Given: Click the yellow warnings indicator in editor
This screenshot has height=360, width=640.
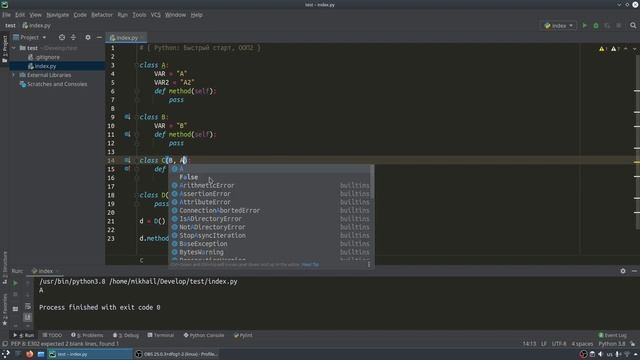Looking at the screenshot, I should [603, 49].
